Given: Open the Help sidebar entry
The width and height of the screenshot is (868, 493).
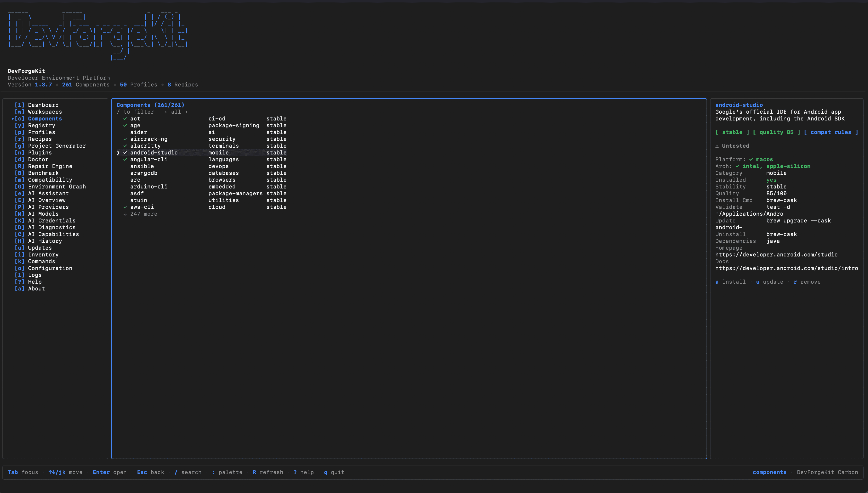Looking at the screenshot, I should pyautogui.click(x=28, y=281).
